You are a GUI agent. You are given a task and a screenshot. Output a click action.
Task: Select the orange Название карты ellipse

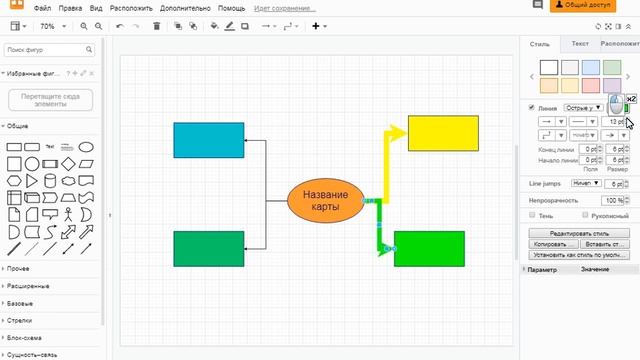[326, 200]
